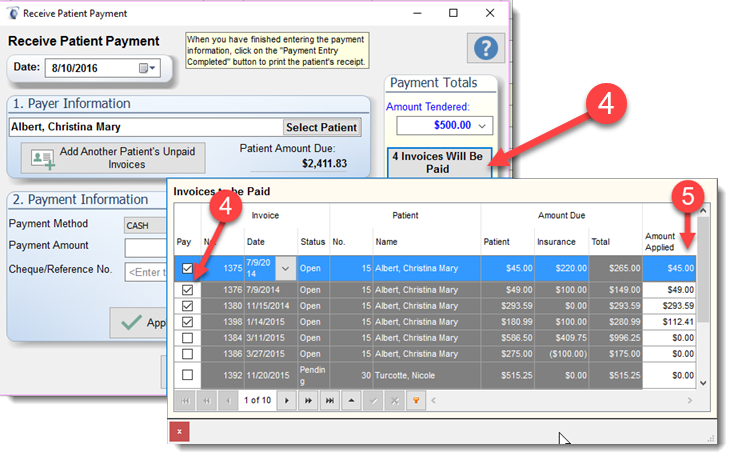This screenshot has width=733, height=459.
Task: Click the Amount Applied $112.41 cell
Action: pyautogui.click(x=669, y=322)
